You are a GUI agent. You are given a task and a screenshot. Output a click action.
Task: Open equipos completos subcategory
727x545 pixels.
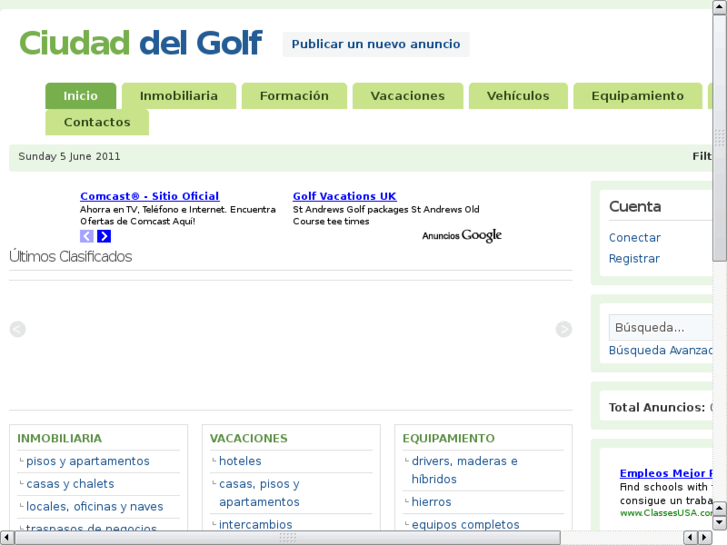[466, 525]
